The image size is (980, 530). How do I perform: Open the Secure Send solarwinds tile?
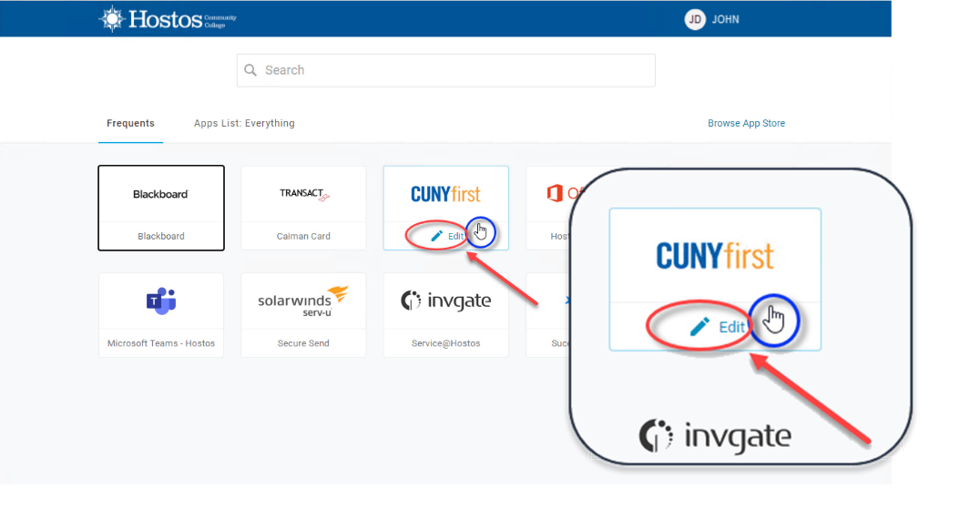tap(304, 315)
